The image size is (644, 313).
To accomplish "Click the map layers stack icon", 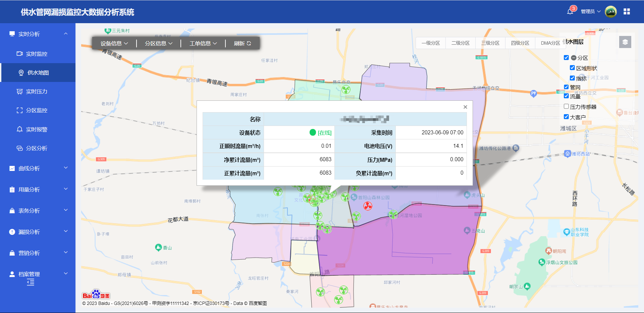I will [625, 42].
